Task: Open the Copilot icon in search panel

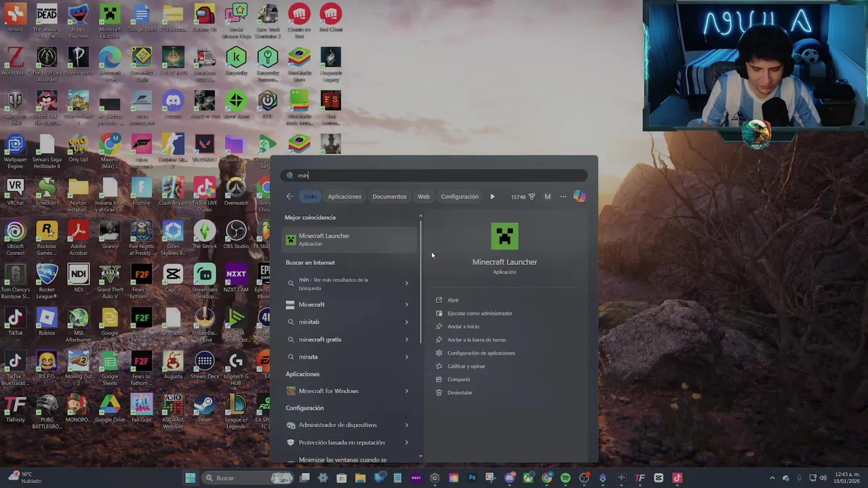Action: (579, 197)
